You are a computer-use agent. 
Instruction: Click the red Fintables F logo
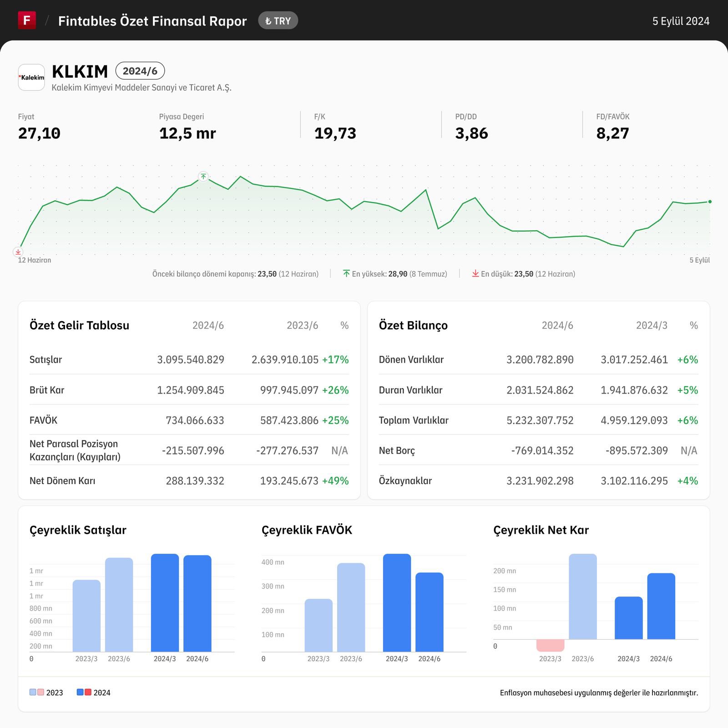(27, 20)
